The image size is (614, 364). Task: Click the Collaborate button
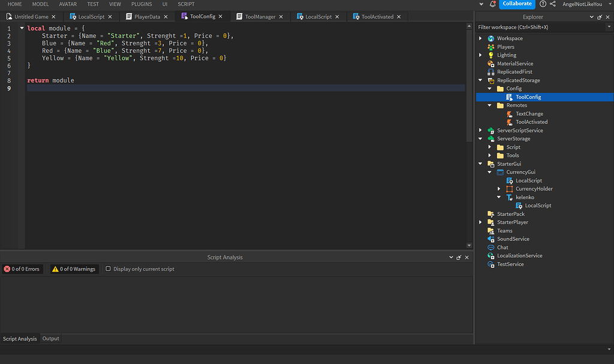(517, 4)
